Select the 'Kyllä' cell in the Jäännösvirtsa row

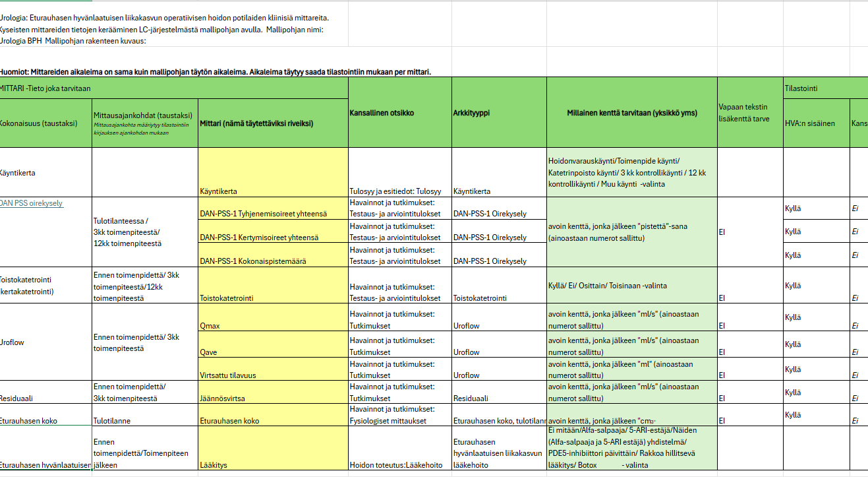[816, 392]
